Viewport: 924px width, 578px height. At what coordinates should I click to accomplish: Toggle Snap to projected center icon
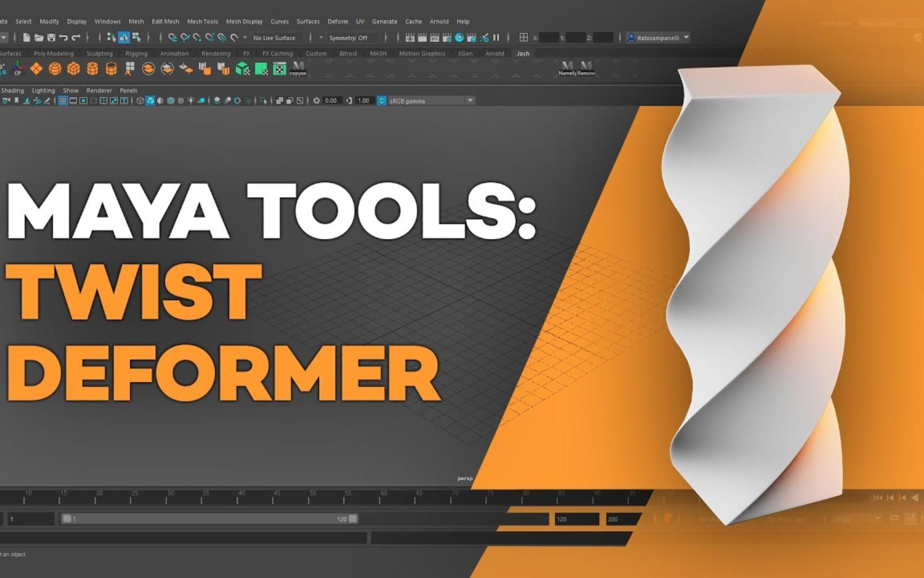coord(210,37)
